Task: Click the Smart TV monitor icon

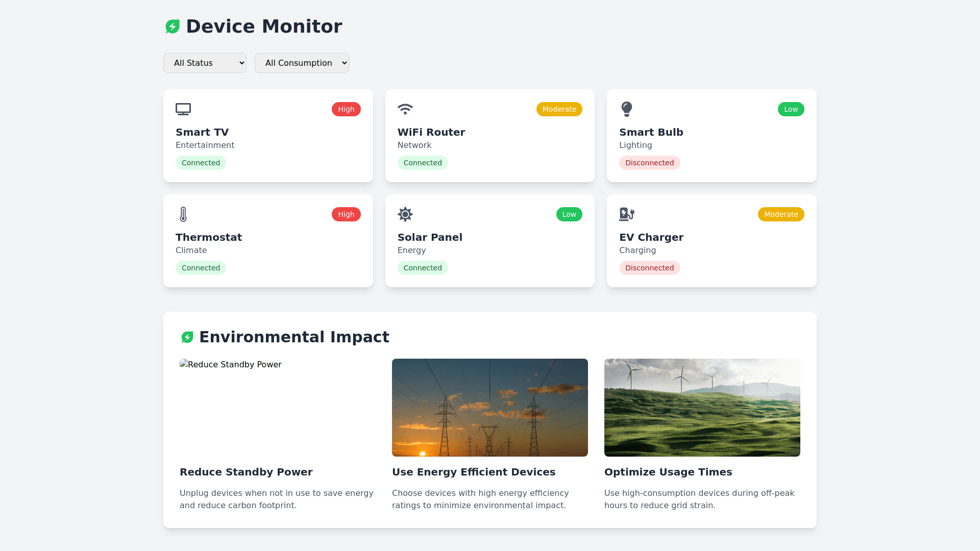Action: 183,109
